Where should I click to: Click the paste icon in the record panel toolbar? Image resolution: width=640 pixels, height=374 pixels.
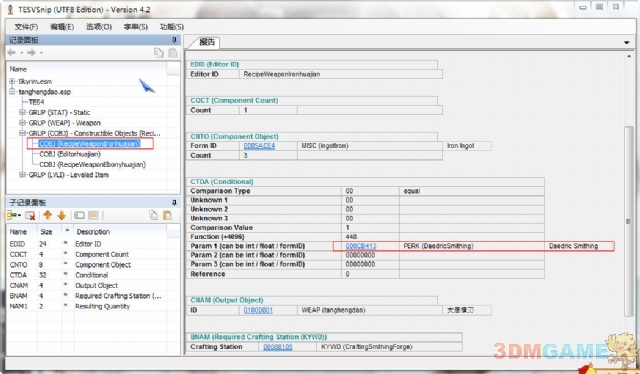(173, 52)
